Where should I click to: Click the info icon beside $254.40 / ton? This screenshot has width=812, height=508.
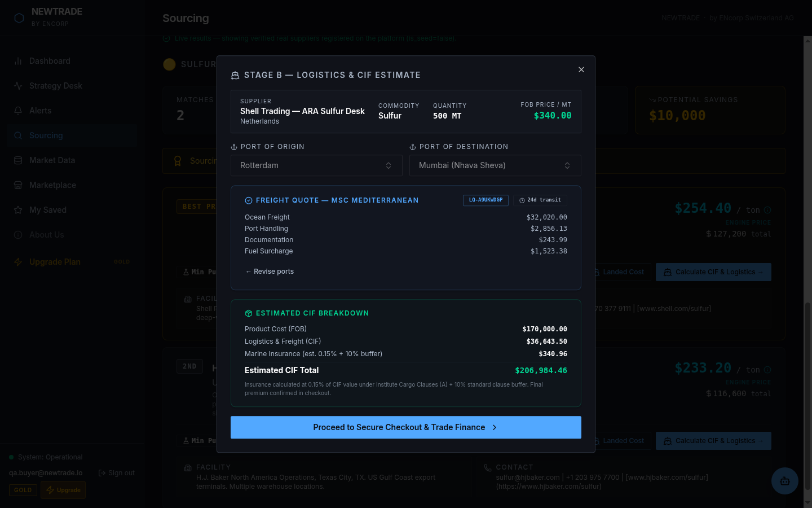(767, 210)
